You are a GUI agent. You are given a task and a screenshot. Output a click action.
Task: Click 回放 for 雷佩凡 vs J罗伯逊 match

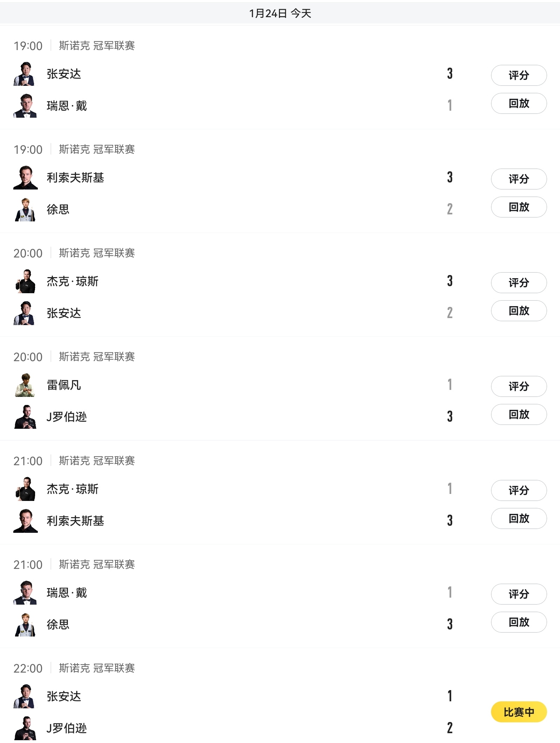(x=519, y=414)
